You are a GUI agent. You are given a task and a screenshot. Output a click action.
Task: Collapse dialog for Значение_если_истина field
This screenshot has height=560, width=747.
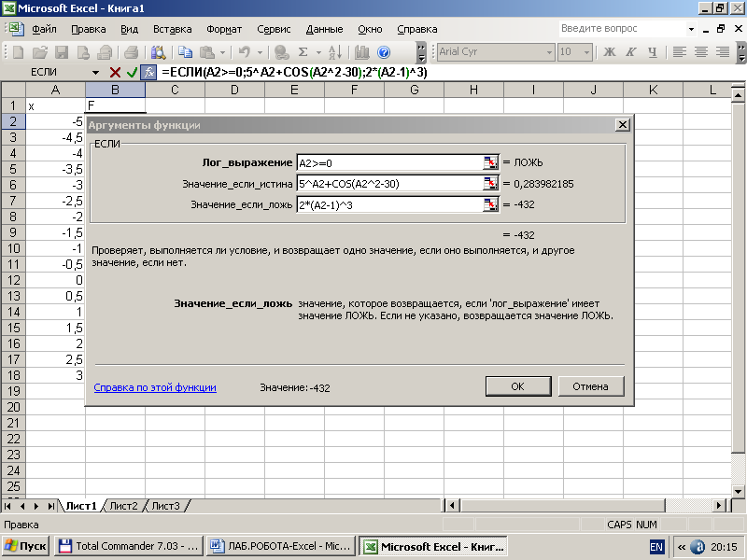pyautogui.click(x=490, y=183)
